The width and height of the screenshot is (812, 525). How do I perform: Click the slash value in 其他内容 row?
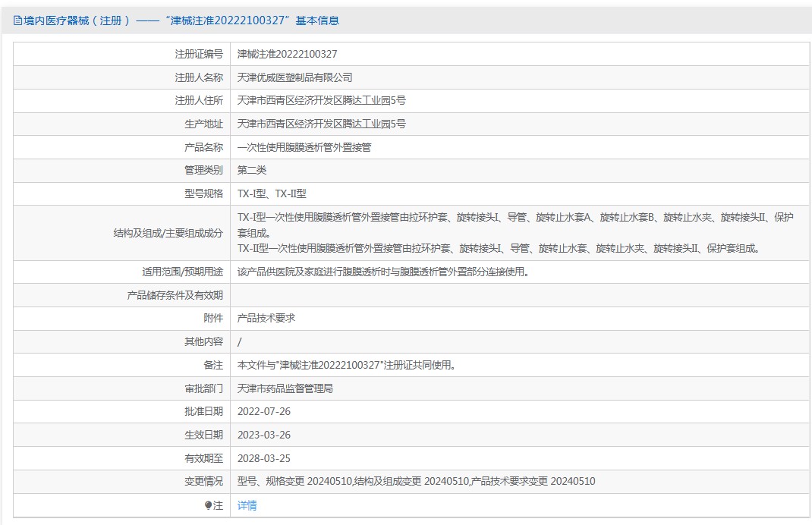pyautogui.click(x=239, y=342)
